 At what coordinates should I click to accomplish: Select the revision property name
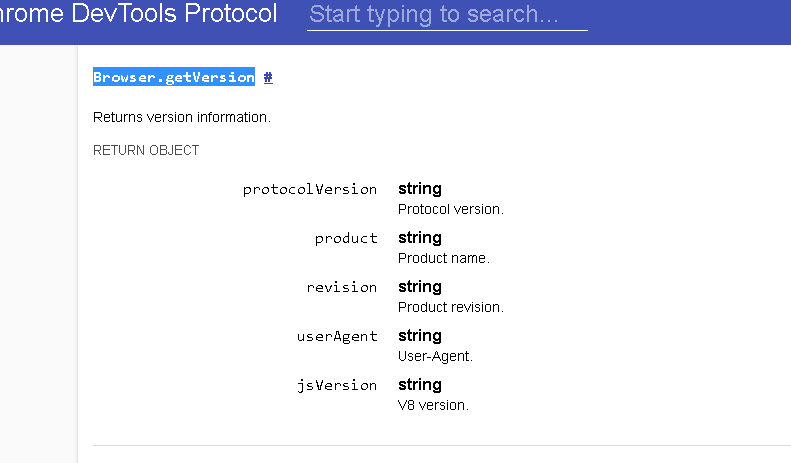point(342,287)
